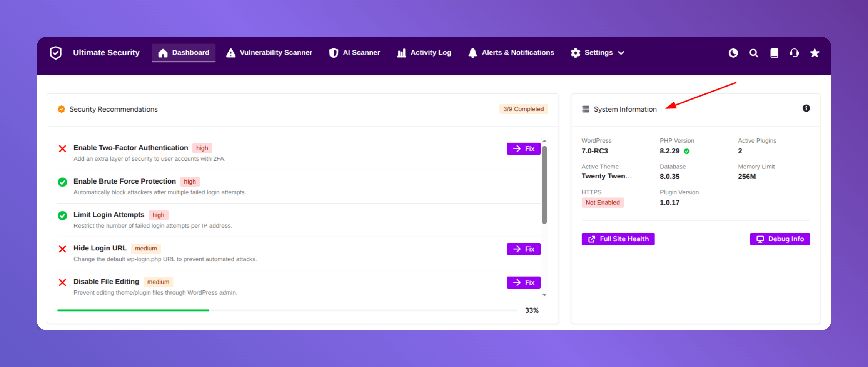
Task: Open the support headset icon
Action: pos(794,53)
